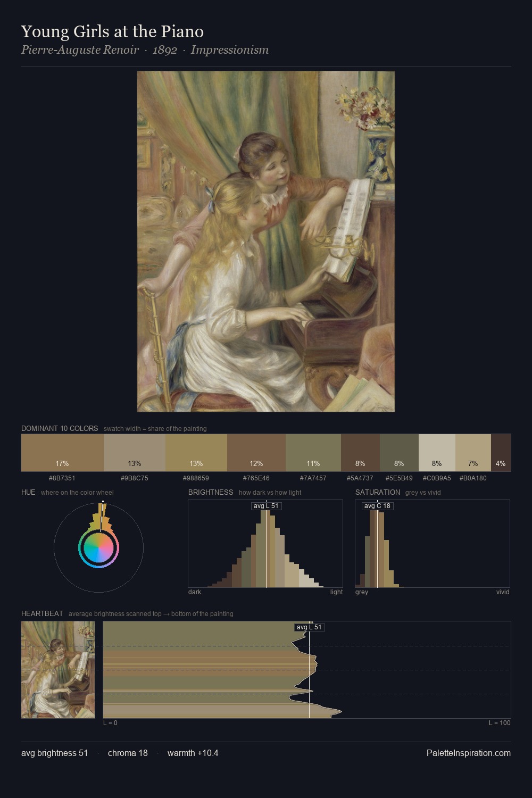Select the 11% olive swatch #7A7457
The image size is (532, 798).
(313, 453)
